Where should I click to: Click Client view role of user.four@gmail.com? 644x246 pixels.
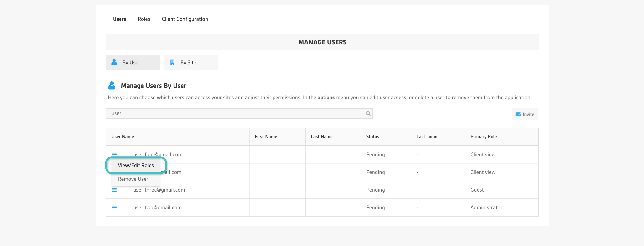click(x=483, y=155)
